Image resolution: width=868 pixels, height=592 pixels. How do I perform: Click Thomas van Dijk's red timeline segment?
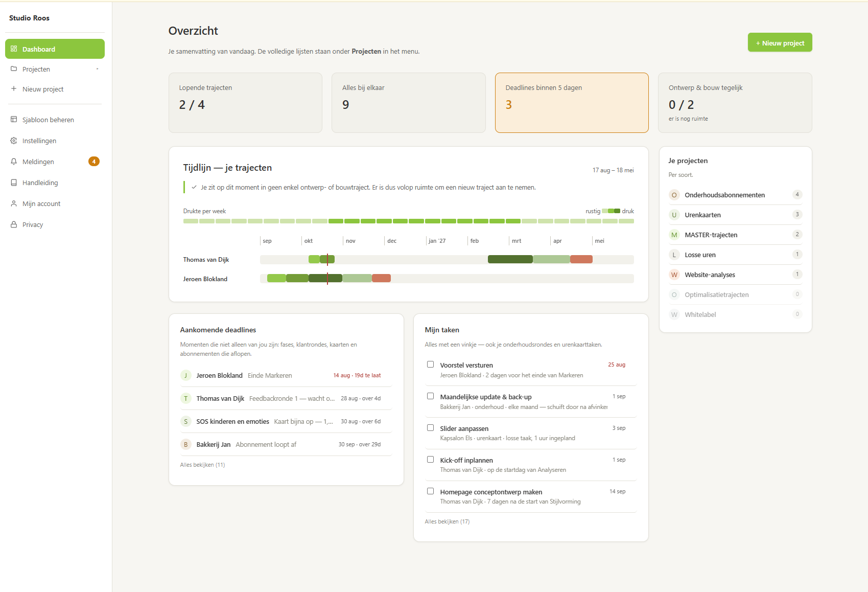pyautogui.click(x=581, y=259)
